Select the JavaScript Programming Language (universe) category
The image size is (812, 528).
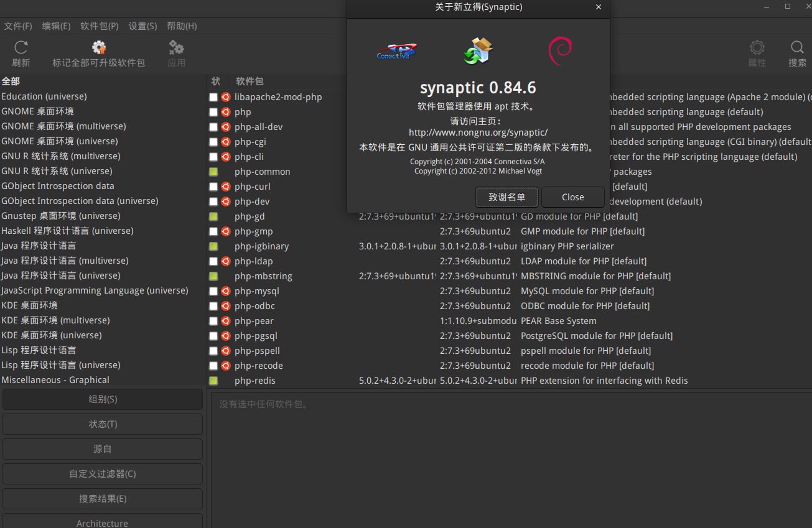95,290
